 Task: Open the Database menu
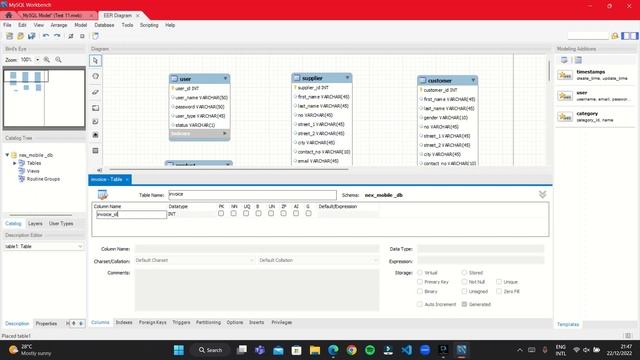[x=104, y=25]
